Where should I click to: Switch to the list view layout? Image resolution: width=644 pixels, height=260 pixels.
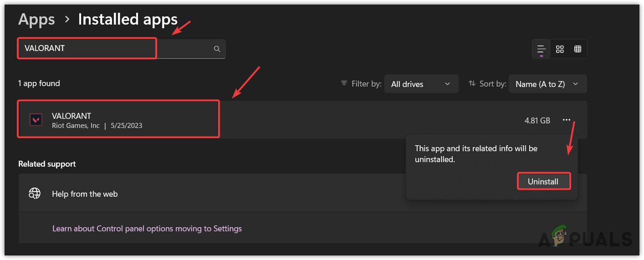click(541, 49)
